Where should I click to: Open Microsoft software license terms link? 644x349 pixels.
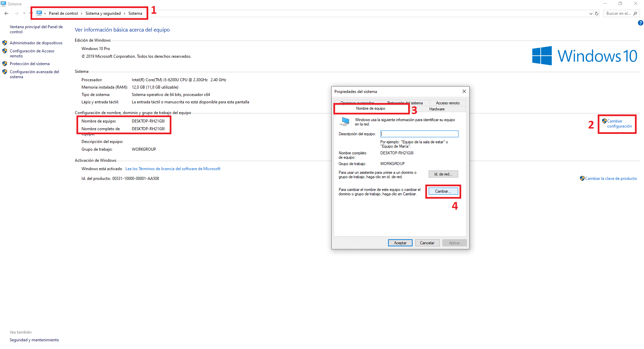coord(173,169)
